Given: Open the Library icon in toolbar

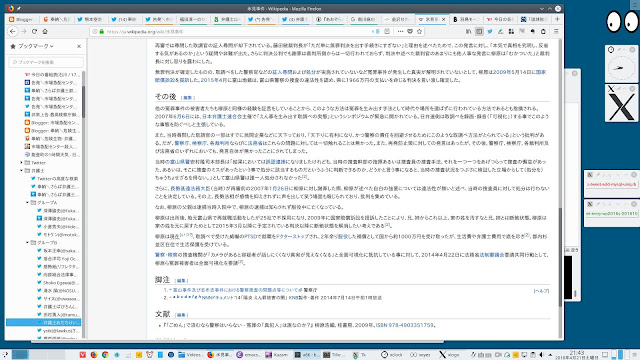Looking at the screenshot, I should pos(469,31).
